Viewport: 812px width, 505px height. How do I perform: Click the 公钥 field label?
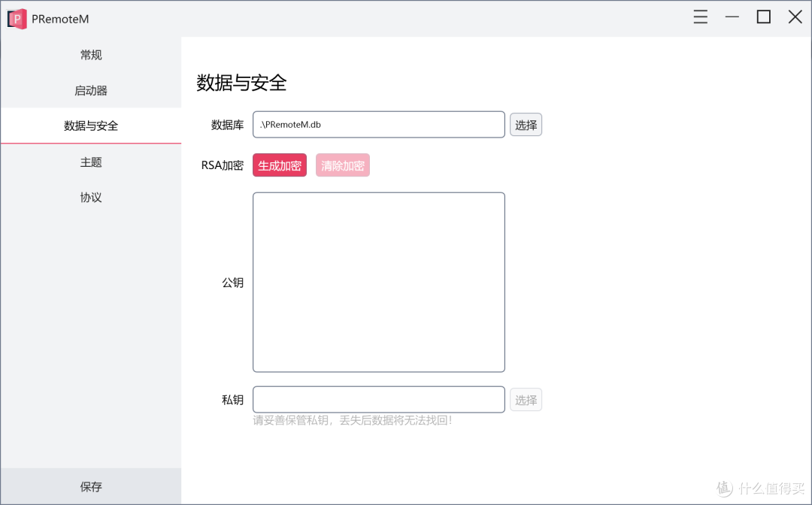click(x=233, y=282)
